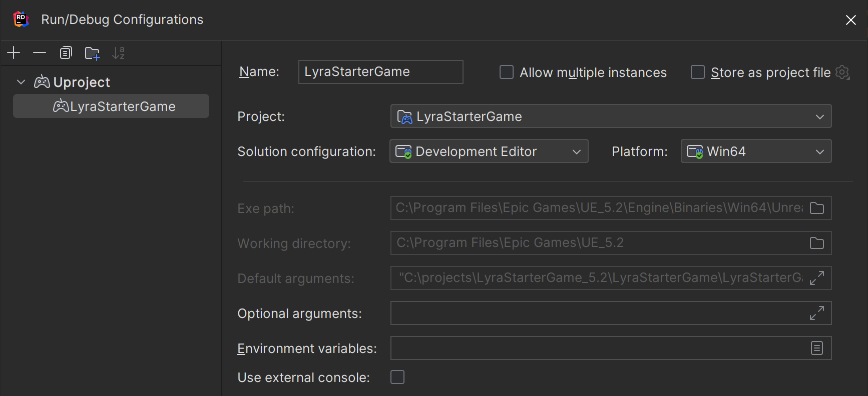Browse for Exe path folder

(816, 208)
